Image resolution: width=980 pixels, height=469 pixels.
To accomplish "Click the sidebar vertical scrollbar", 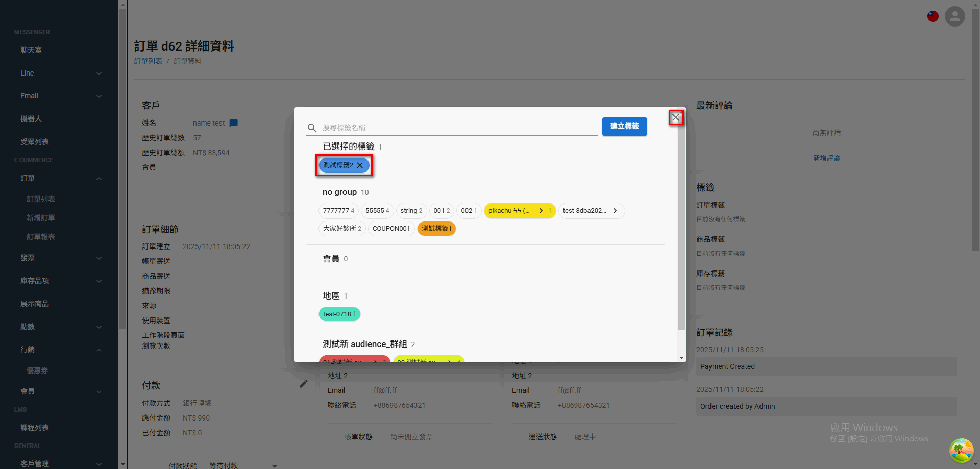I will point(122,168).
